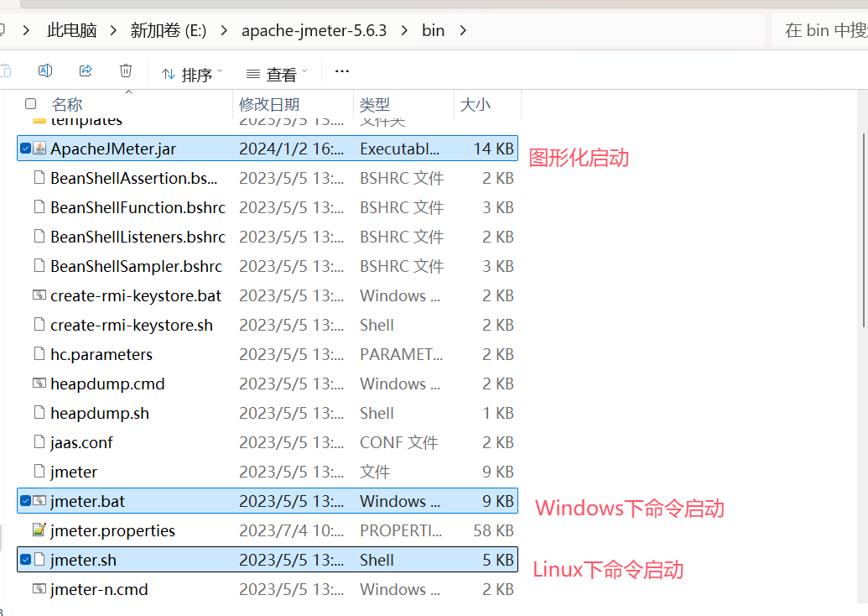Go to 新加卷 (E:) in the breadcrumb
This screenshot has height=616, width=868.
click(x=169, y=30)
